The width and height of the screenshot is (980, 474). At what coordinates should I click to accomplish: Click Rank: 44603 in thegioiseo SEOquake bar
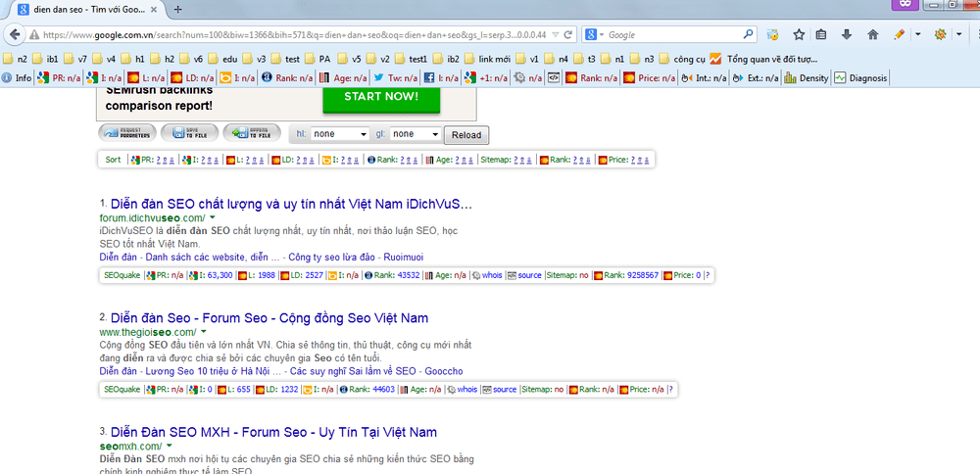click(367, 390)
